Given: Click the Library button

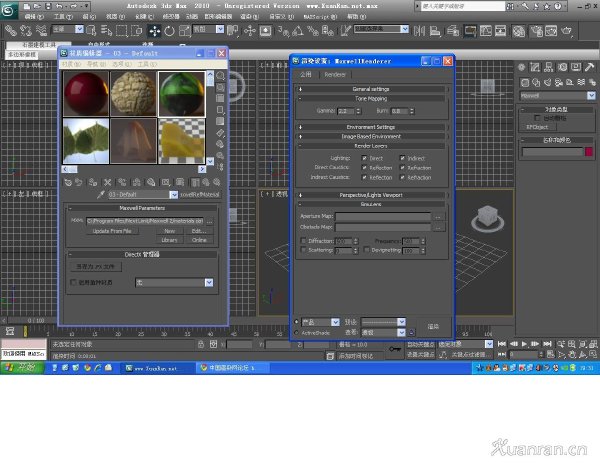Looking at the screenshot, I should click(170, 240).
